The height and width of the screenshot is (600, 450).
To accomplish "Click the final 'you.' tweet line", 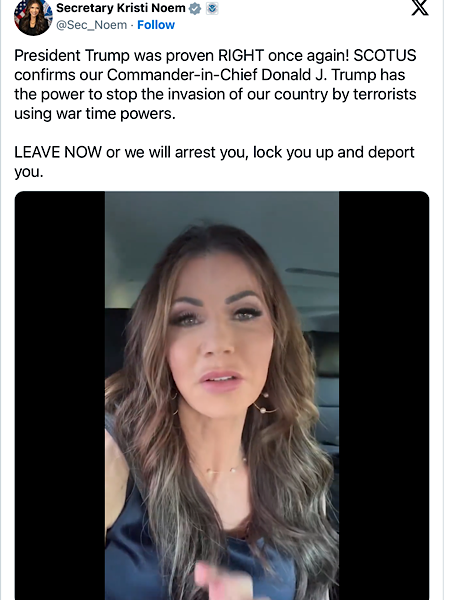I will [29, 172].
